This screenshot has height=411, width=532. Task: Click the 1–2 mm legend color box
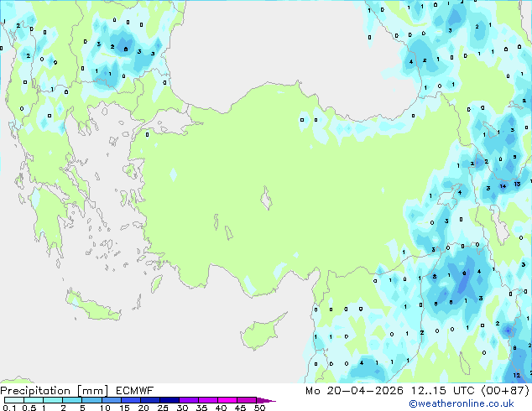pyautogui.click(x=53, y=400)
